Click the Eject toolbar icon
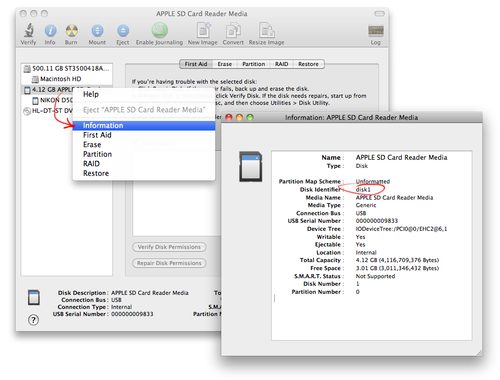Viewport: 500px width, 380px height. (123, 31)
